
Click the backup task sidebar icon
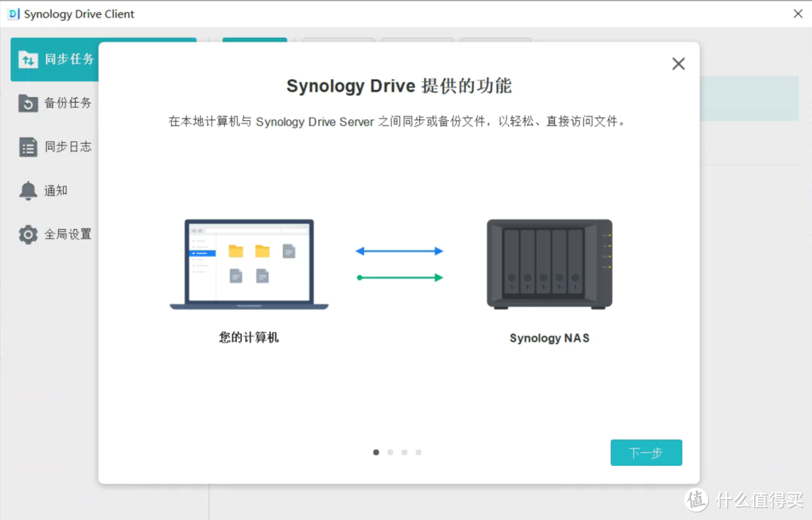tap(28, 103)
